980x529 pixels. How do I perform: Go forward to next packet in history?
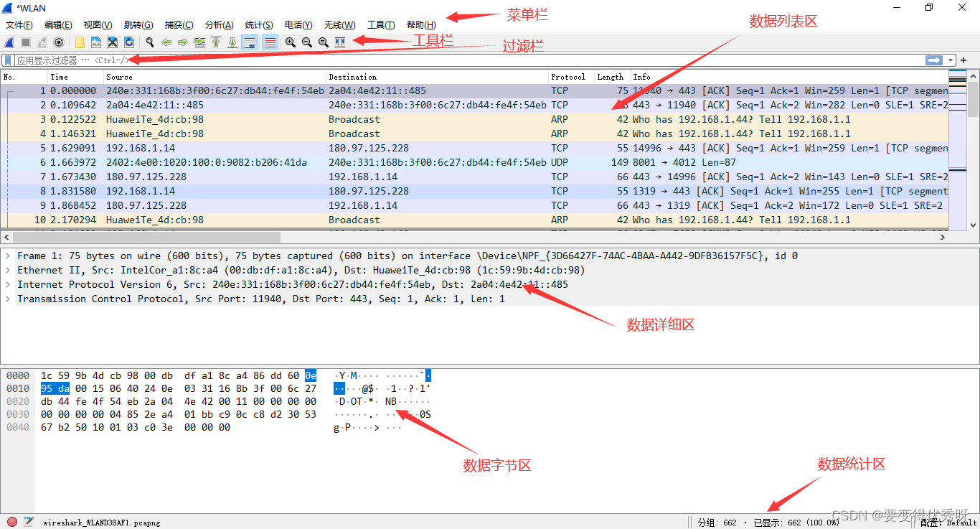[183, 42]
